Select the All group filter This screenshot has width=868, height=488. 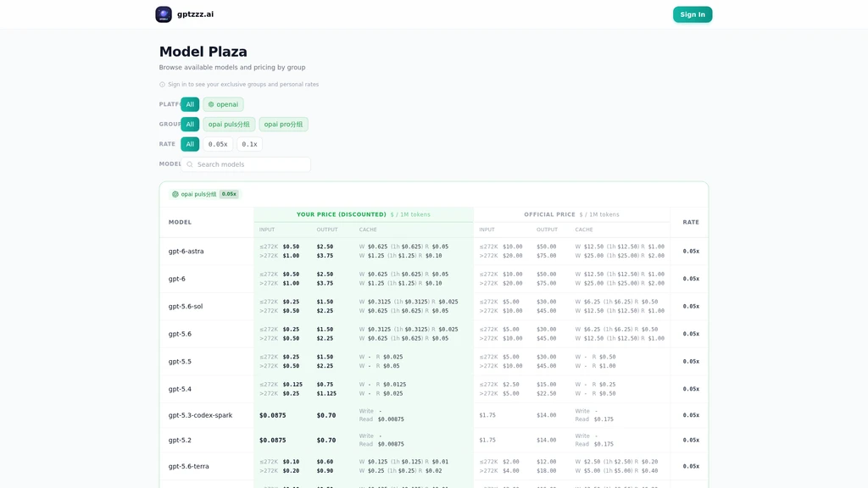point(190,125)
